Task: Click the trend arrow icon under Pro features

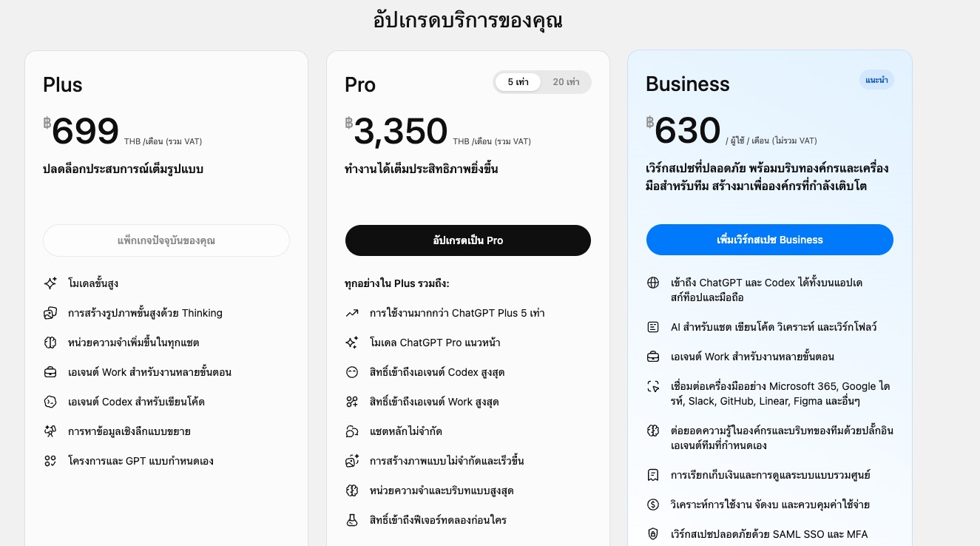Action: click(x=352, y=313)
